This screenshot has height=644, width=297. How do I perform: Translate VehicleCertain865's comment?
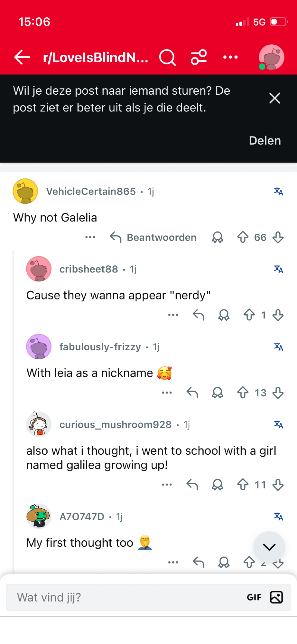pos(279,192)
